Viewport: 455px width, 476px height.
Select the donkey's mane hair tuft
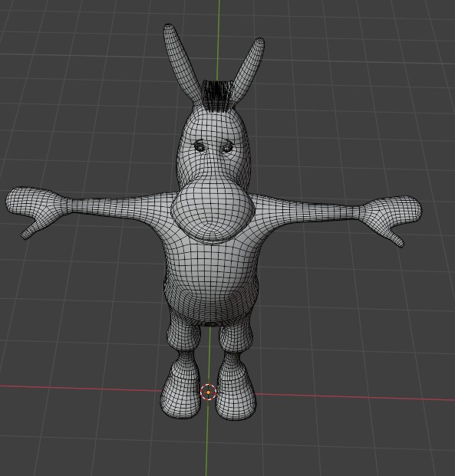(x=216, y=95)
